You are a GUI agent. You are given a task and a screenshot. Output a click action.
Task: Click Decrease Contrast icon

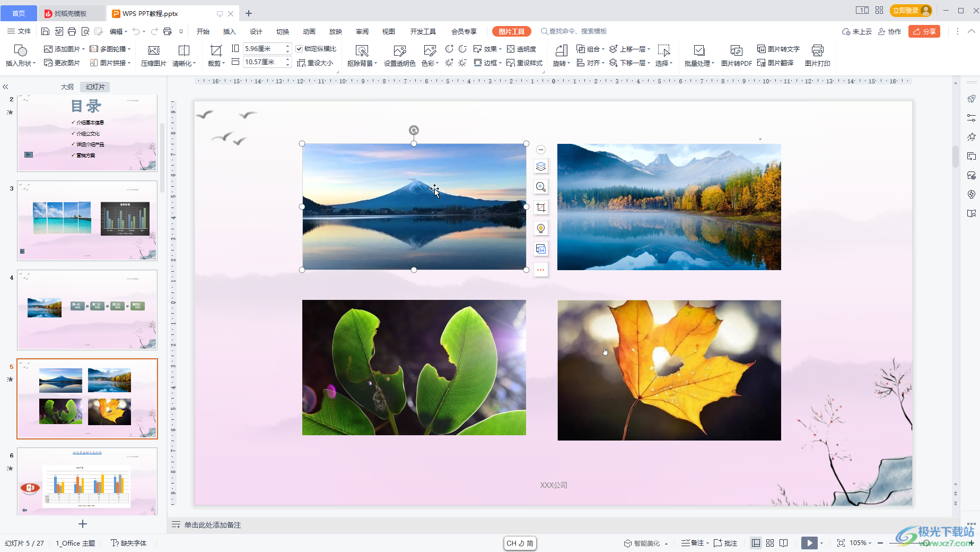tap(462, 49)
